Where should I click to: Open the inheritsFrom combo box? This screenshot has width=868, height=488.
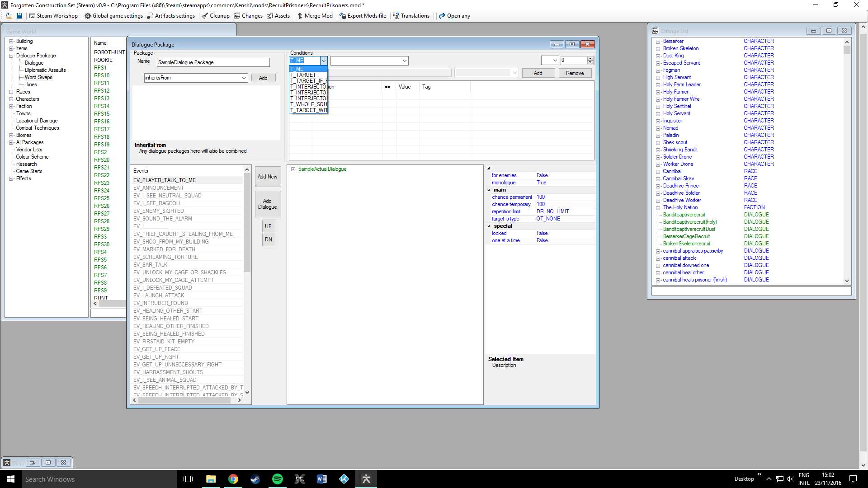point(244,78)
